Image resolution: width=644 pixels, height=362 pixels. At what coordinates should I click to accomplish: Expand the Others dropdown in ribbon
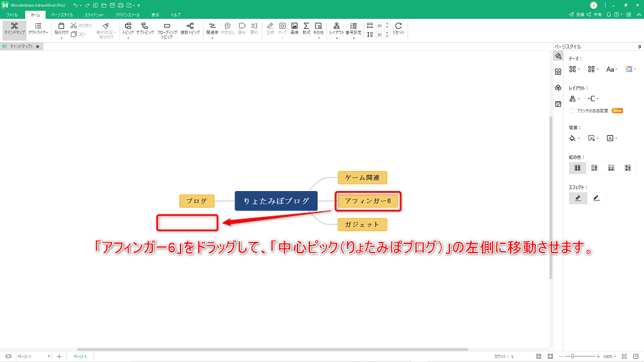pos(319,38)
